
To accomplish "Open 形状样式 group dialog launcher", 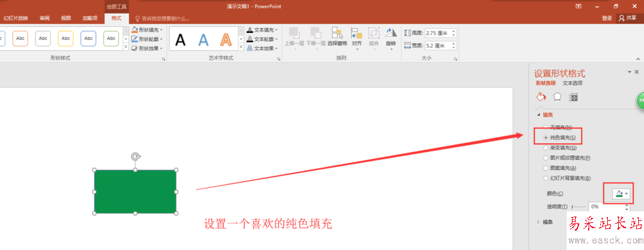I will [x=164, y=59].
